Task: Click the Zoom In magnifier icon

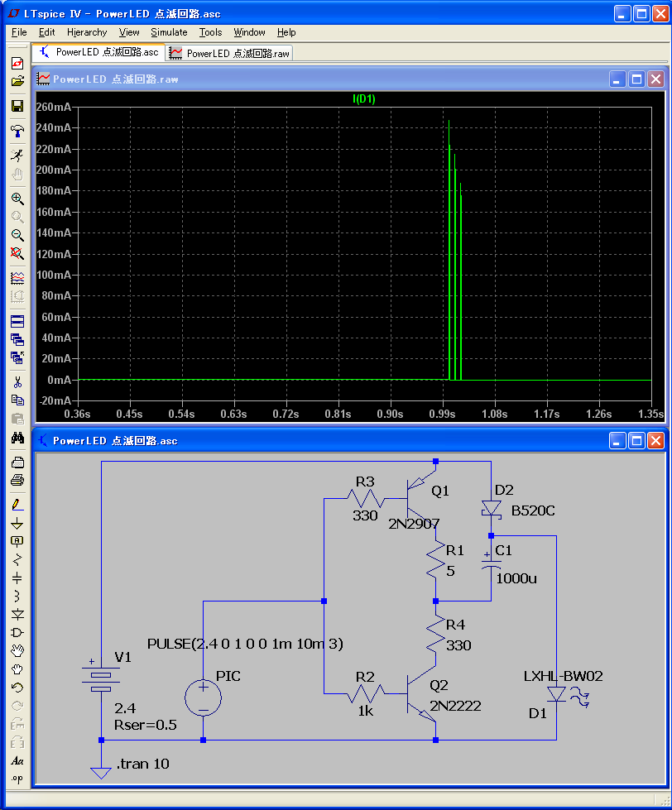Action: [17, 199]
